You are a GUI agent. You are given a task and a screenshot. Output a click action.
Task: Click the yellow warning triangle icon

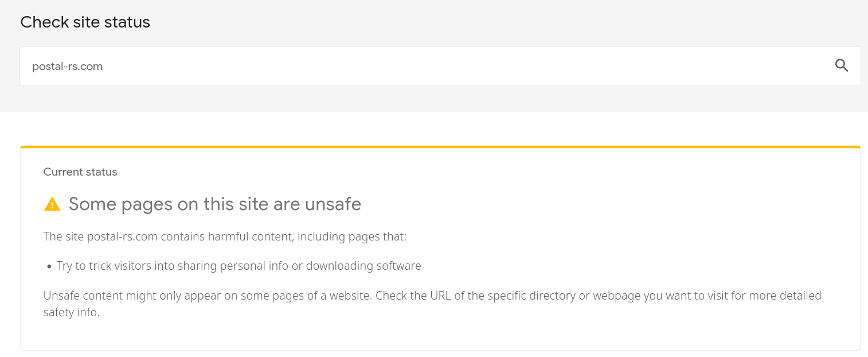52,204
